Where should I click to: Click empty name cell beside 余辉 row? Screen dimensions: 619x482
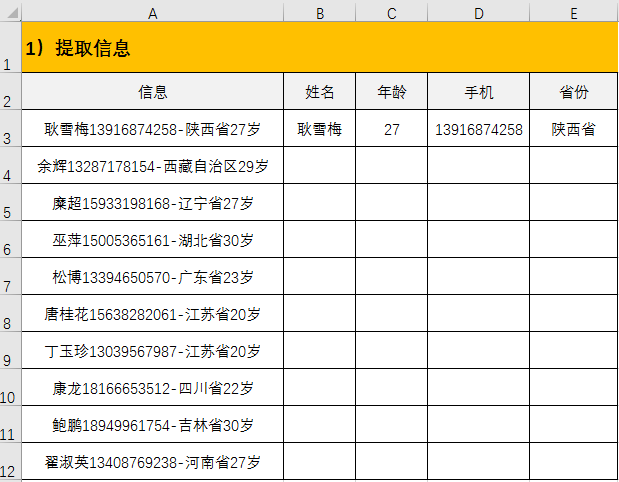point(320,165)
